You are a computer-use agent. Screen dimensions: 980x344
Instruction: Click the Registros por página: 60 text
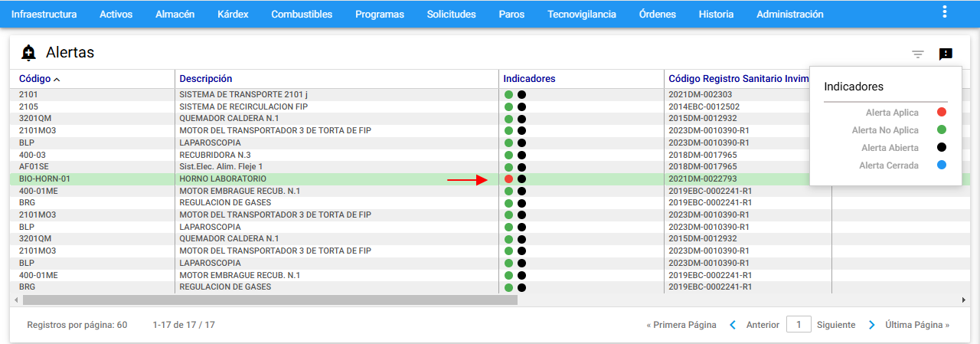(x=77, y=325)
